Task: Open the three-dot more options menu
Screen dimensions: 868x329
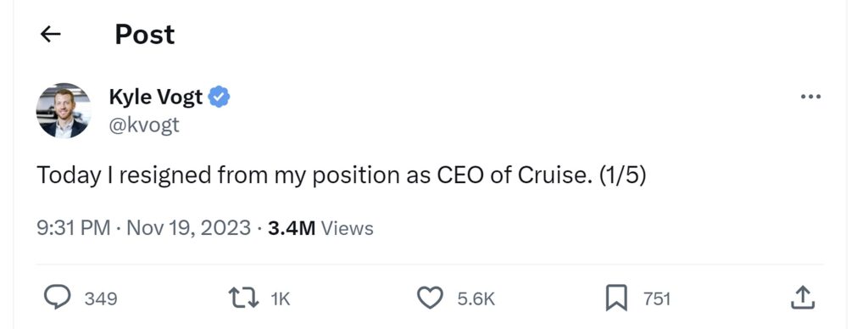Action: [811, 97]
